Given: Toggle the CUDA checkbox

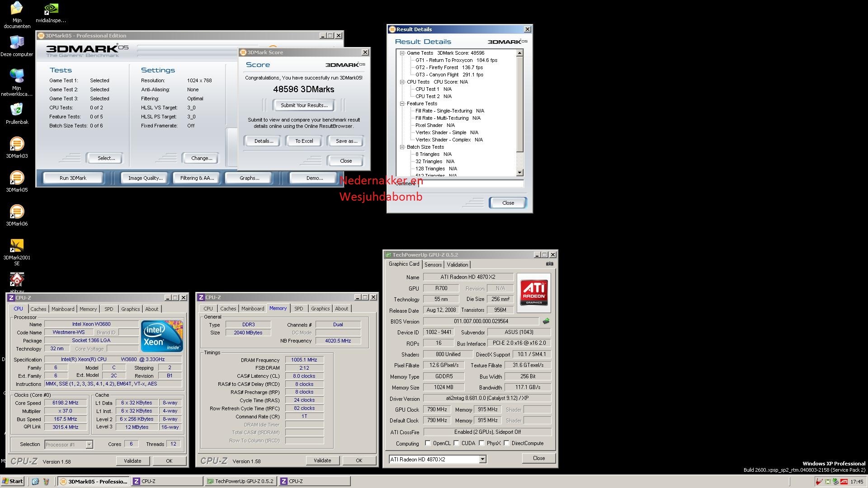Looking at the screenshot, I should (x=456, y=443).
